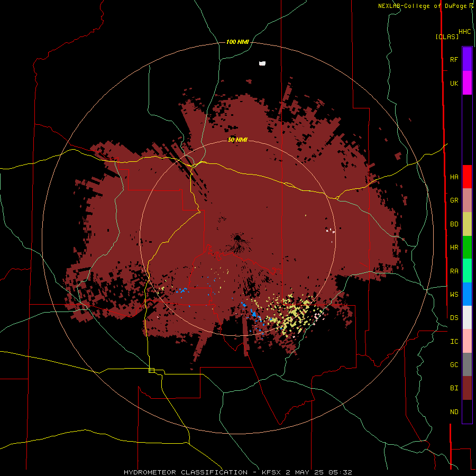Image resolution: width=476 pixels, height=476 pixels.
Task: Click the RF legend label
Action: point(454,59)
